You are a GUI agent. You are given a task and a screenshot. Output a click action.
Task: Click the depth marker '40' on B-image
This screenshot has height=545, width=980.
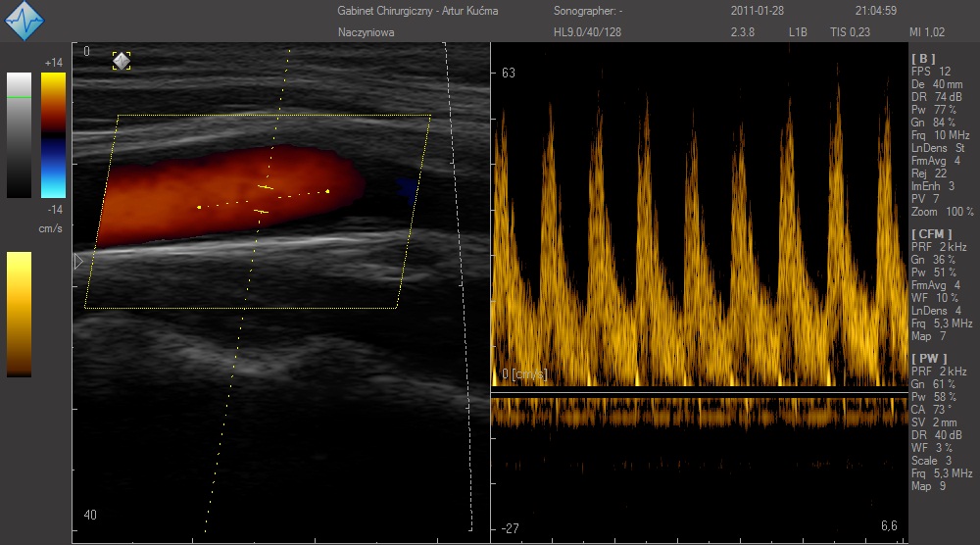90,515
